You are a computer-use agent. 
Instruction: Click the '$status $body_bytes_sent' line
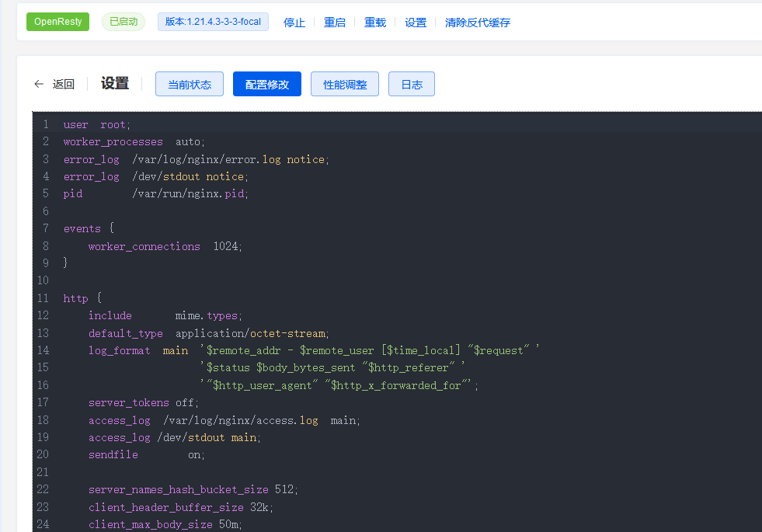click(332, 368)
